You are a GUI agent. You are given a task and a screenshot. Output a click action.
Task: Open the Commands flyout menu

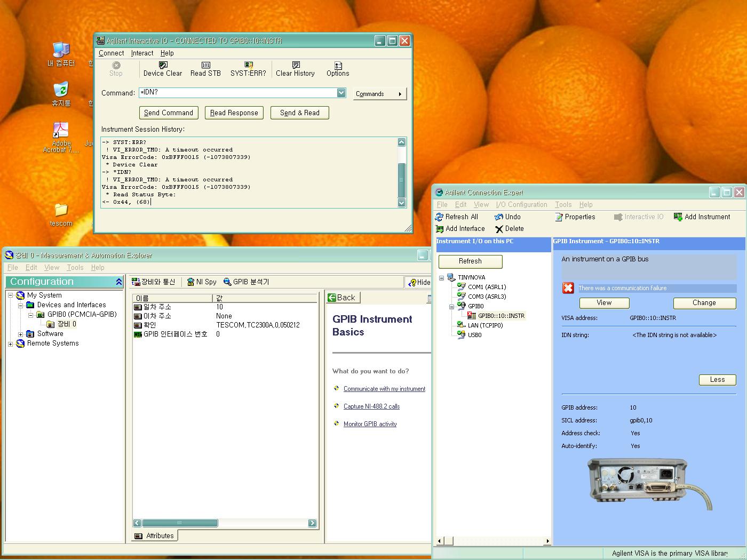[x=379, y=94]
